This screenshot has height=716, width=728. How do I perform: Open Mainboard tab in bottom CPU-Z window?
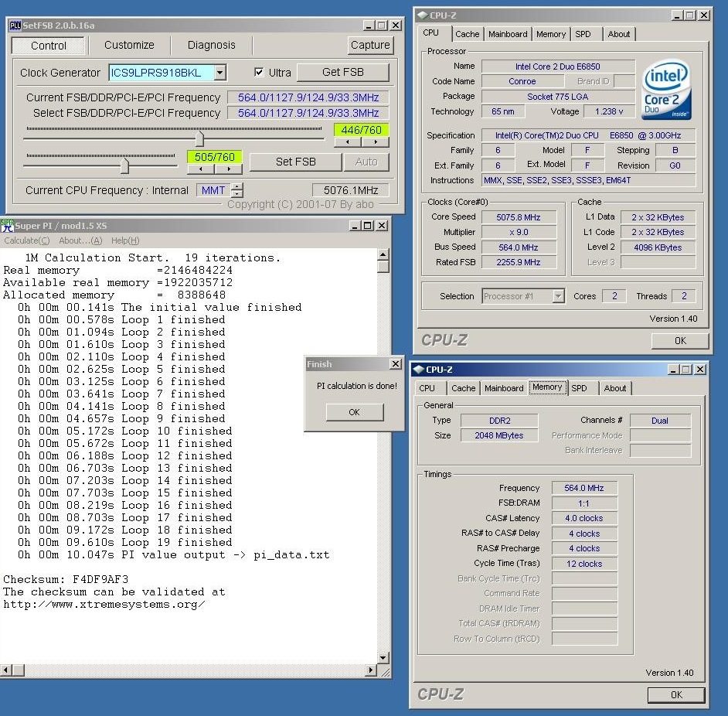click(504, 388)
